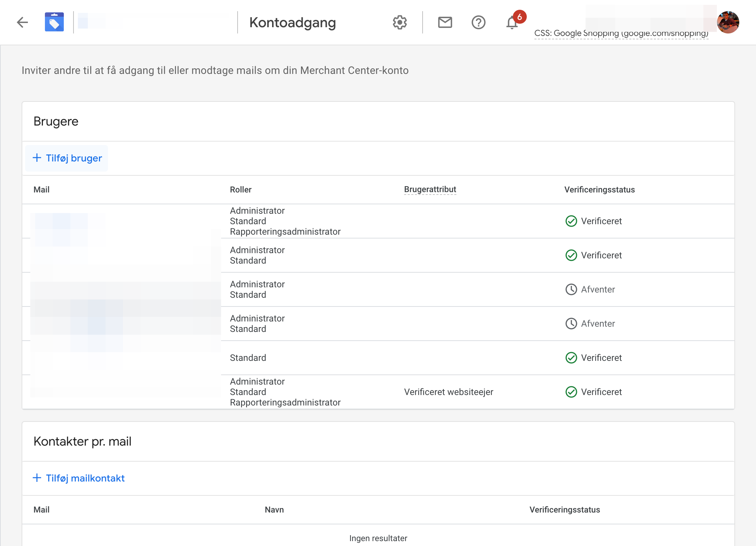Click the user profile avatar picture

tap(728, 22)
